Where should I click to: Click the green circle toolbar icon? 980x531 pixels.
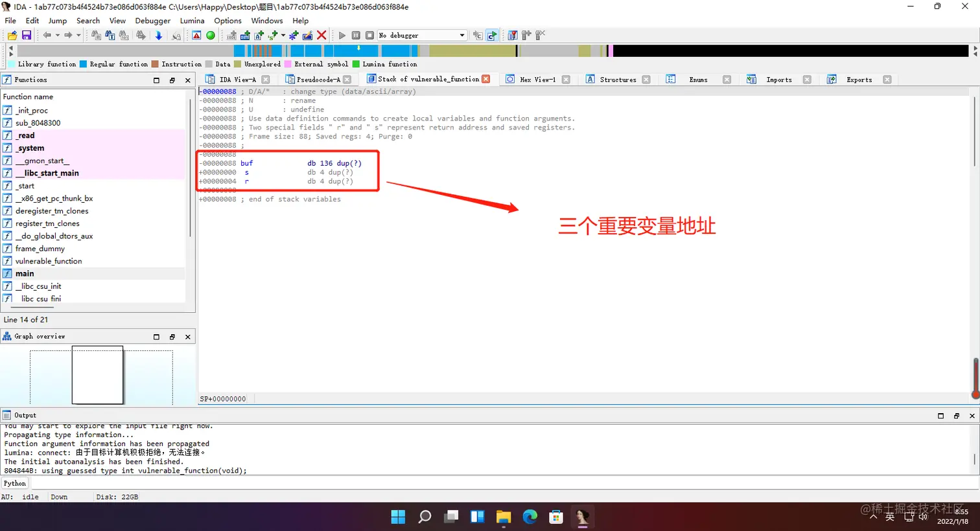(211, 35)
